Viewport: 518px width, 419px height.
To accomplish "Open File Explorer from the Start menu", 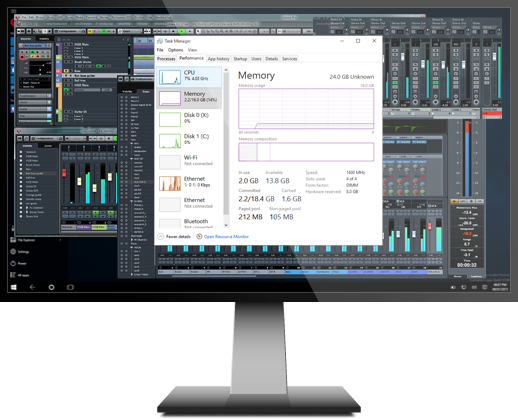I will [x=22, y=240].
